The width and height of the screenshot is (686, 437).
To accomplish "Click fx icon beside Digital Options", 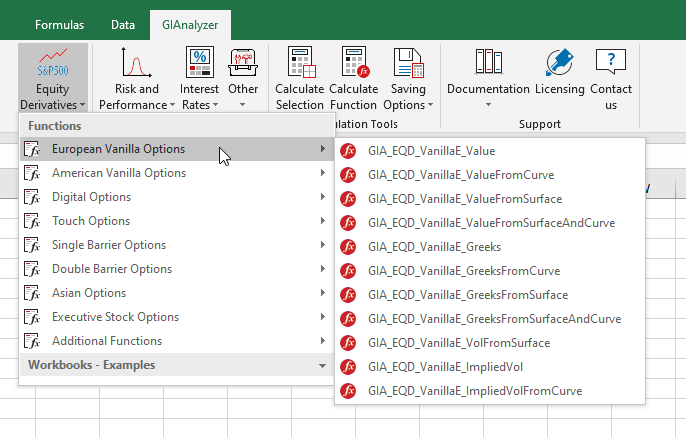I will (32, 197).
